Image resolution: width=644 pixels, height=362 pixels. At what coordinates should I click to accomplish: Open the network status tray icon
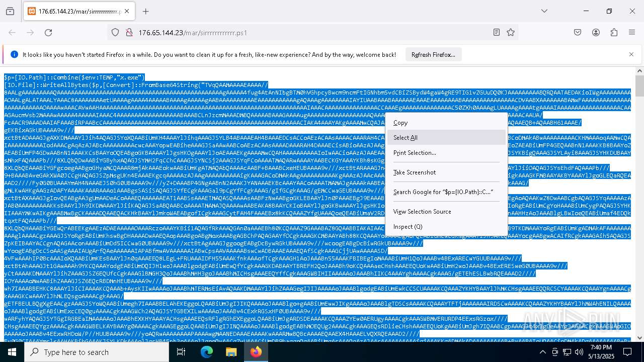tap(567, 352)
